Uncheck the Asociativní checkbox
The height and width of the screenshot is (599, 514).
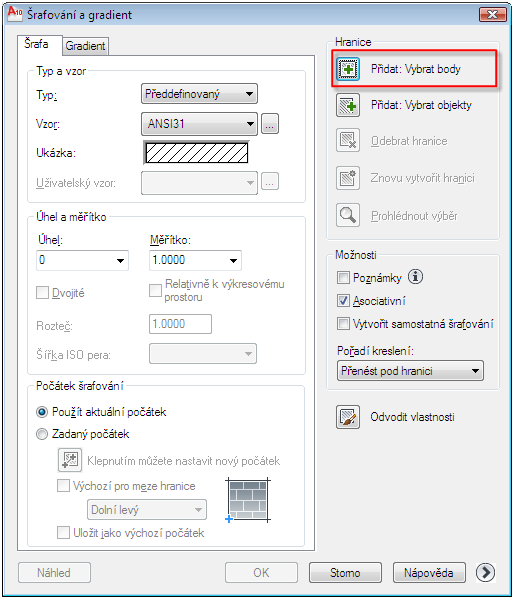coord(343,301)
